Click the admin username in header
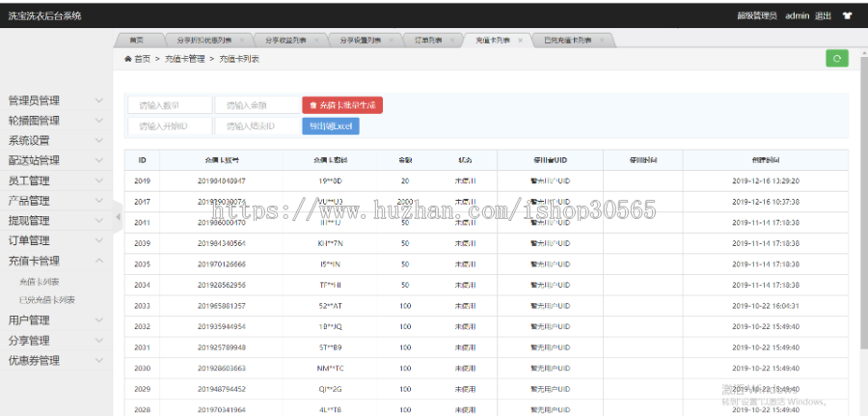Image resolution: width=868 pixels, height=416 pixels. click(x=798, y=16)
